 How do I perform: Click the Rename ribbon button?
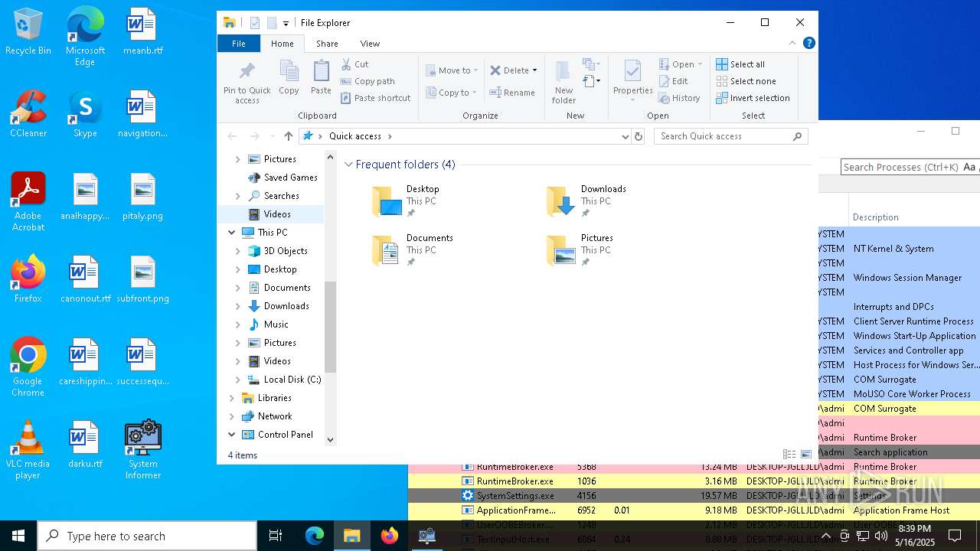point(512,93)
